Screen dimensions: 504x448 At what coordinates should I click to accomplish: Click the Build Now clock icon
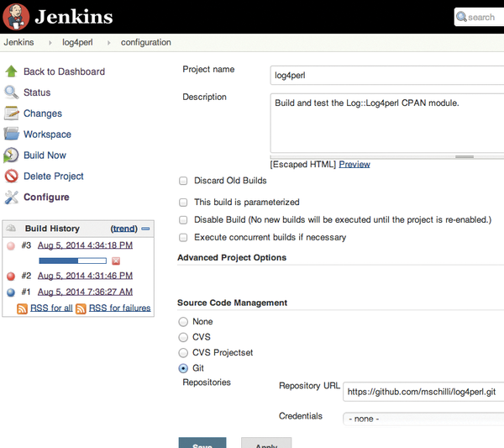[x=11, y=155]
